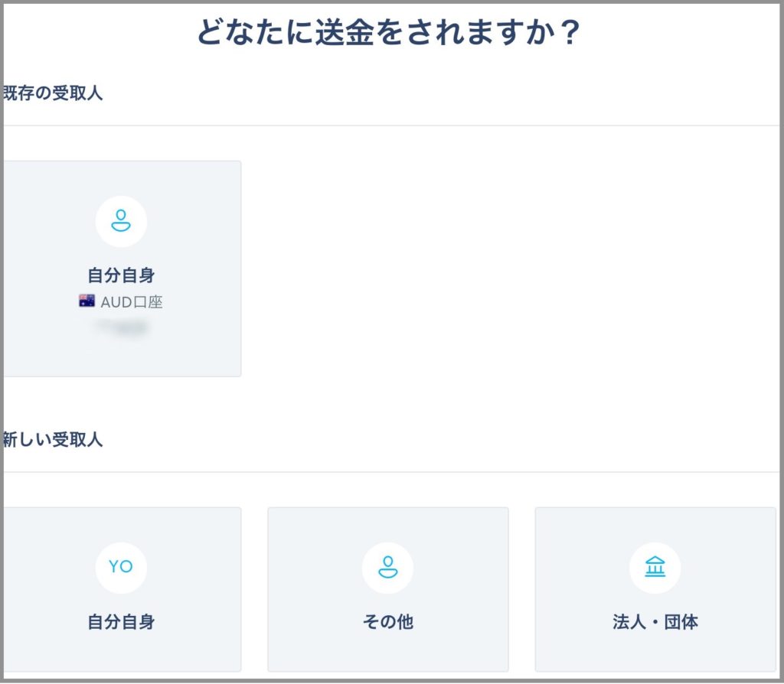Click the person icon above その他
This screenshot has width=784, height=684.
click(x=388, y=567)
